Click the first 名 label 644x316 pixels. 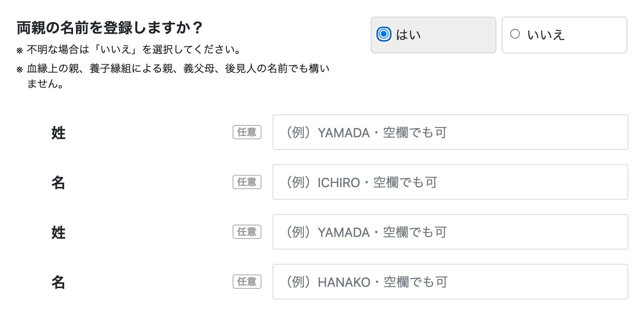pyautogui.click(x=58, y=182)
